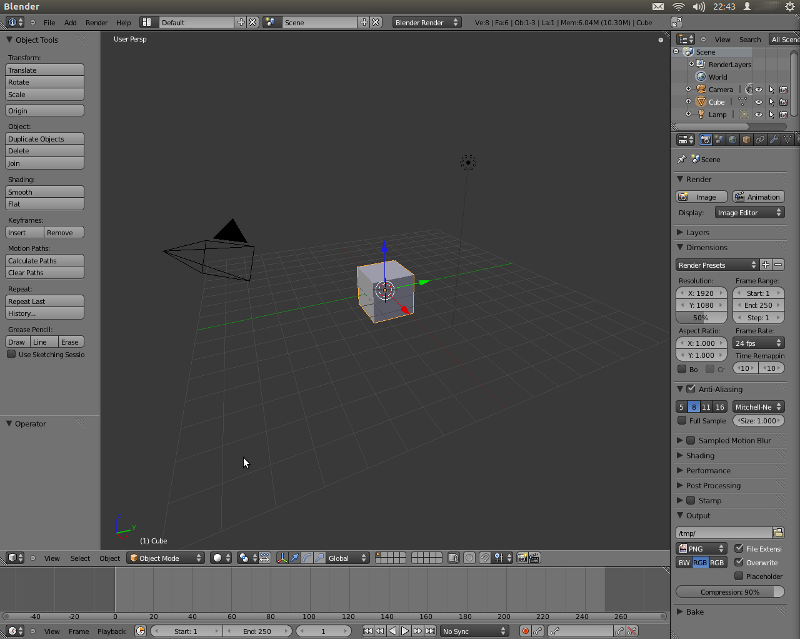Screen dimensions: 800x639
Task: Click the World globe icon in outliner
Action: click(x=702, y=77)
